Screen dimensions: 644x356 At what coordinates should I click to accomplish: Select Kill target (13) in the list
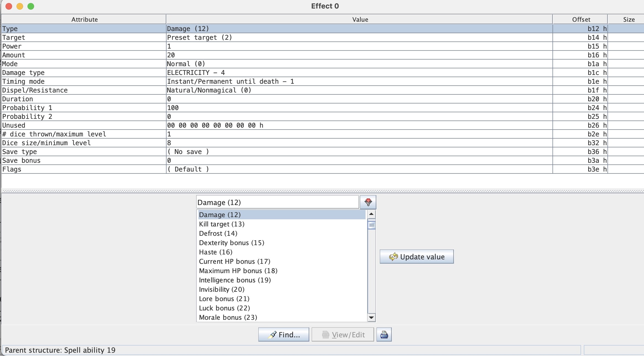[282, 224]
